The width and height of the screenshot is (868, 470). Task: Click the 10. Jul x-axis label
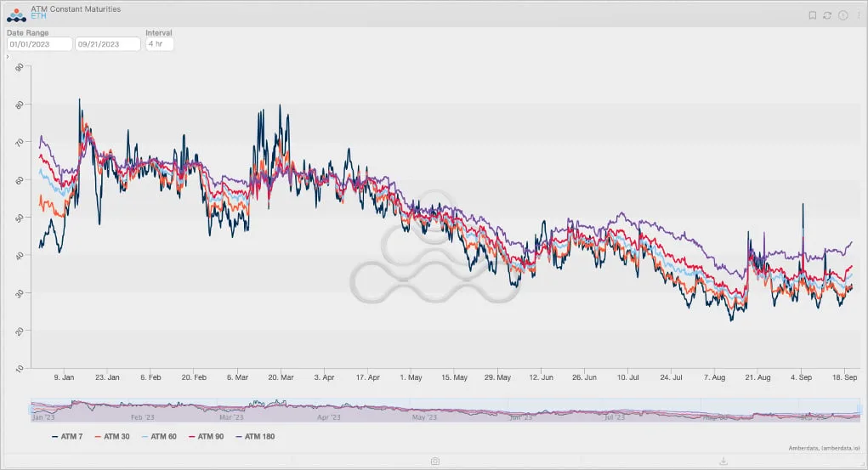[627, 377]
